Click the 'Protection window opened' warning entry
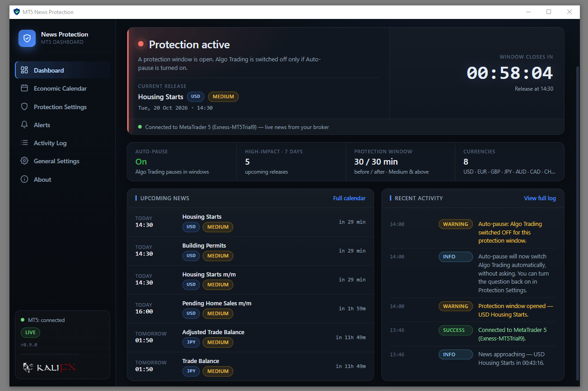Viewport: 588px width, 391px height. (x=473, y=310)
